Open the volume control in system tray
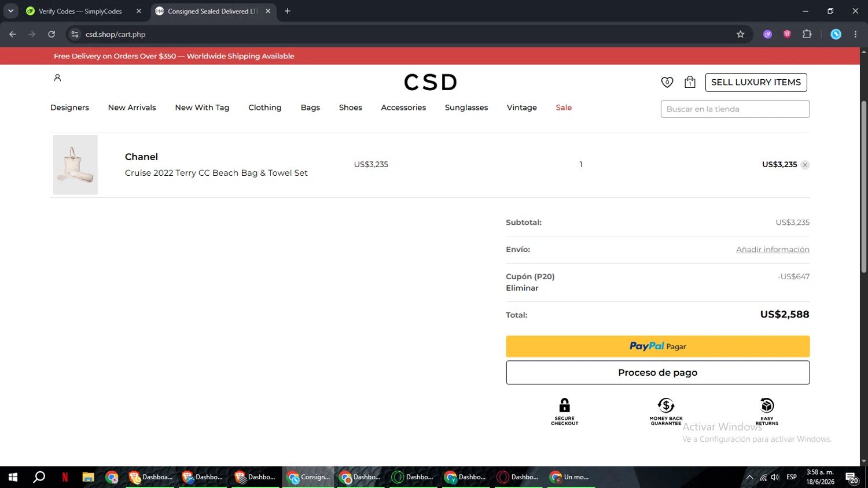Image resolution: width=868 pixels, height=488 pixels. tap(775, 477)
